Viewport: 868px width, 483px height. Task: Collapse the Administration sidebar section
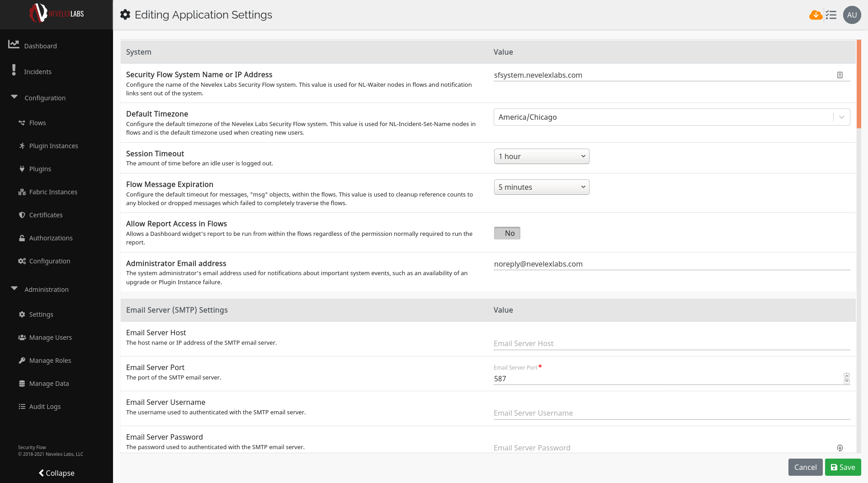[x=15, y=289]
